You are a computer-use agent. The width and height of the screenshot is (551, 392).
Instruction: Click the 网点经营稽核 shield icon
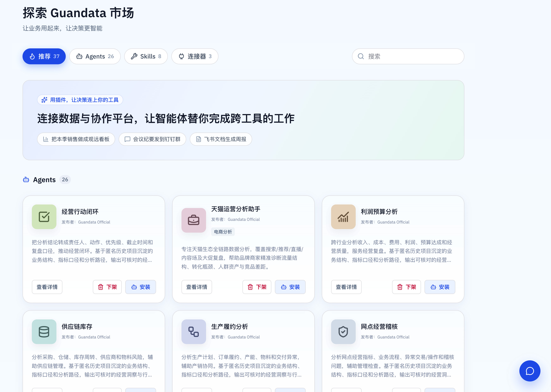tap(343, 332)
